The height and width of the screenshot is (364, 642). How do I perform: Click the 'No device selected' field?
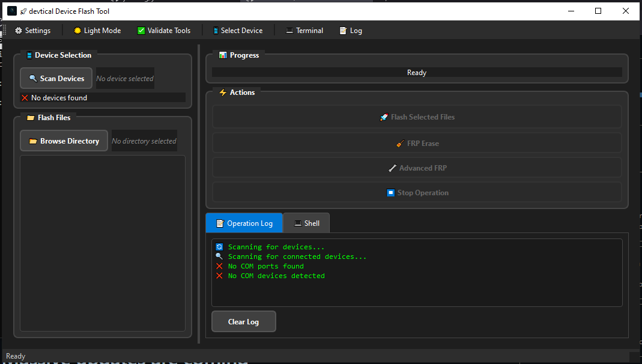(125, 78)
